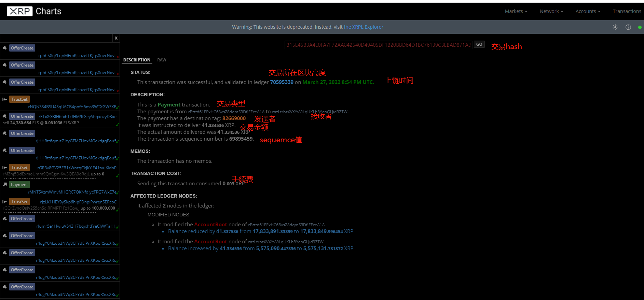The image size is (644, 300).
Task: Select the green Payment tag in feed
Action: tap(19, 185)
